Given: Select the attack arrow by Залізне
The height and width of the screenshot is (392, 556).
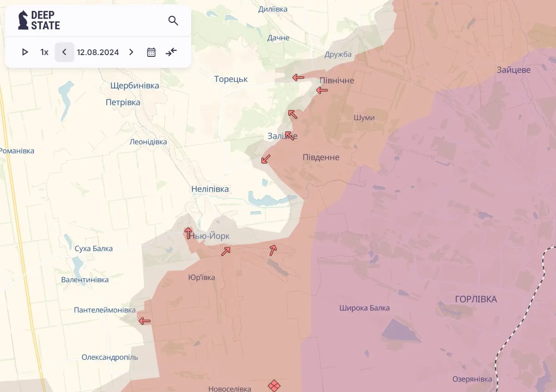Looking at the screenshot, I should tap(289, 135).
